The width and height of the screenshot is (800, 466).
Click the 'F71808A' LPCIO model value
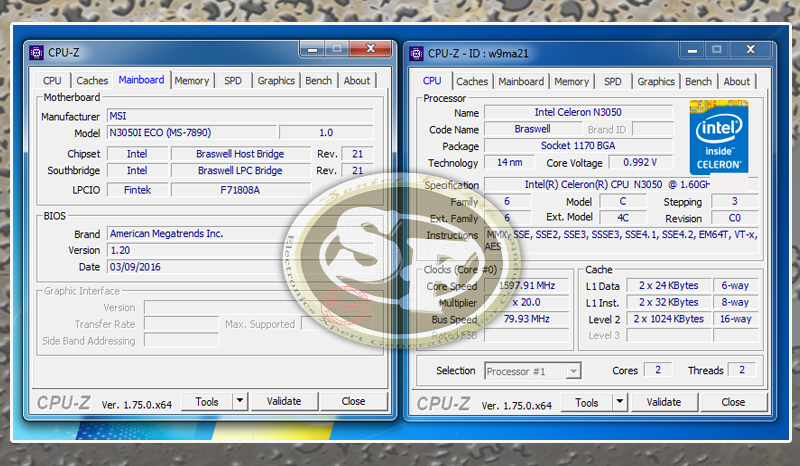click(x=240, y=190)
